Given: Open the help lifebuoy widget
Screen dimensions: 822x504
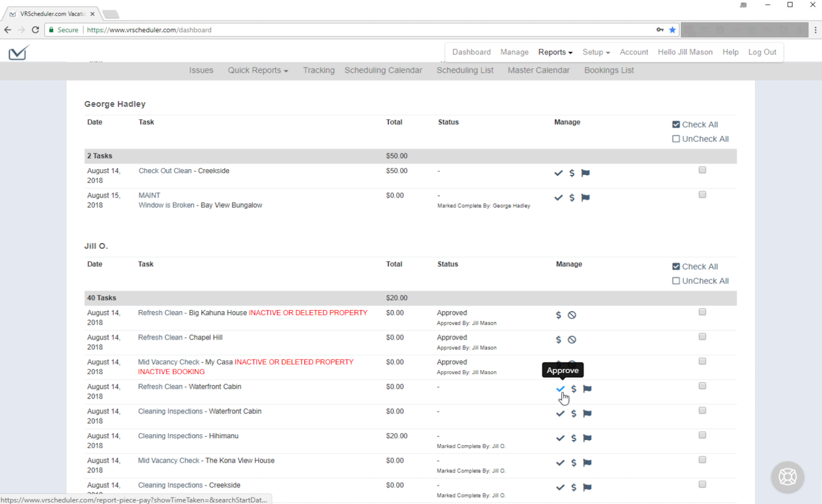Looking at the screenshot, I should tap(787, 477).
